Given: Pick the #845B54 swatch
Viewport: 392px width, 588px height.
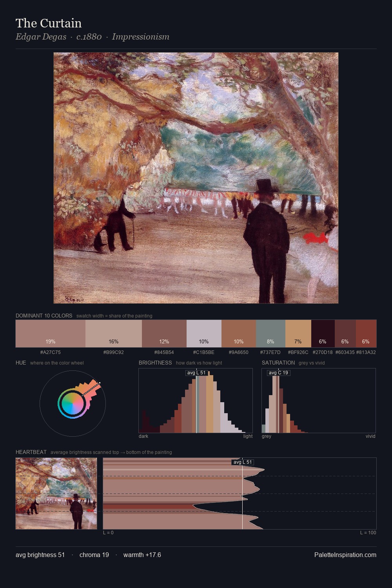Looking at the screenshot, I should (x=164, y=334).
